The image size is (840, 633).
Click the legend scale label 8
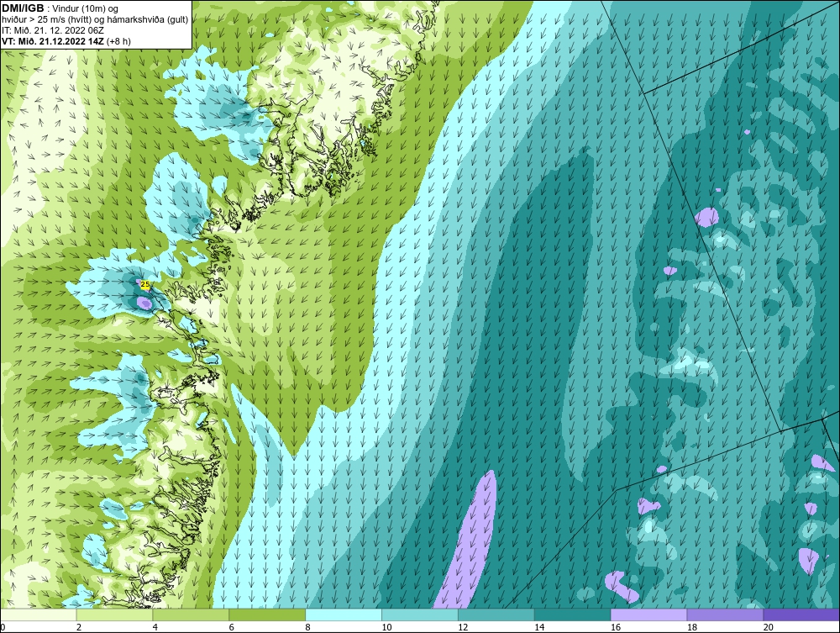(x=308, y=627)
